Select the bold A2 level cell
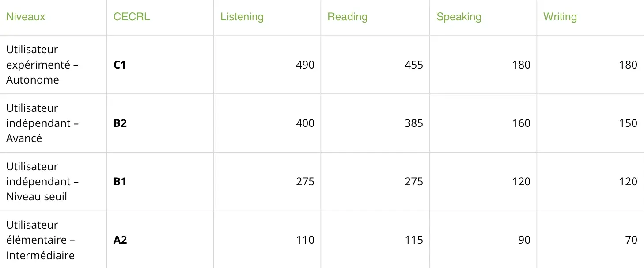Image resolution: width=644 pixels, height=268 pixels. (120, 240)
